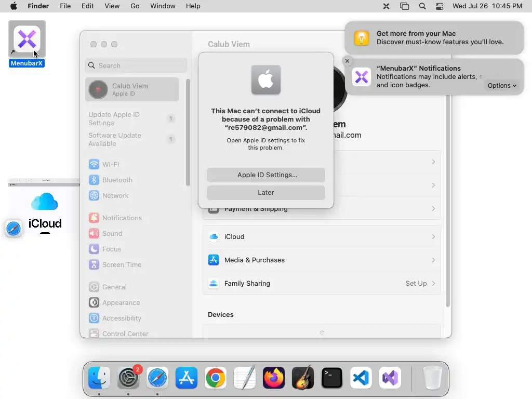This screenshot has height=399, width=532.
Task: Open the View menu
Action: click(112, 6)
